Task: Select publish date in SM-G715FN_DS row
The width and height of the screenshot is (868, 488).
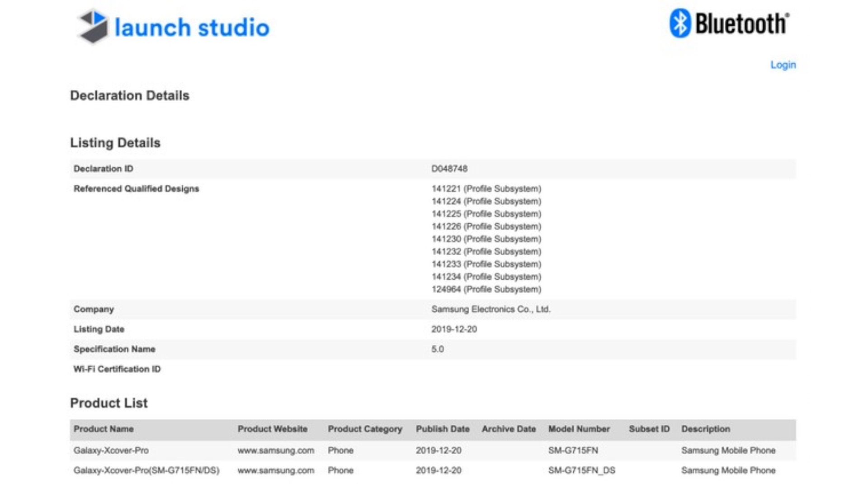Action: [x=439, y=470]
